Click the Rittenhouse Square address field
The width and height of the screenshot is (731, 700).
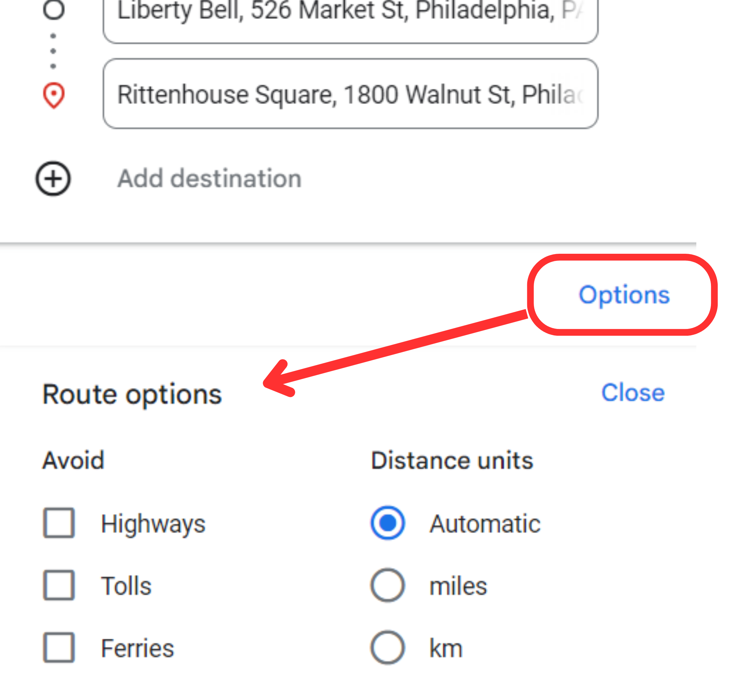[350, 94]
